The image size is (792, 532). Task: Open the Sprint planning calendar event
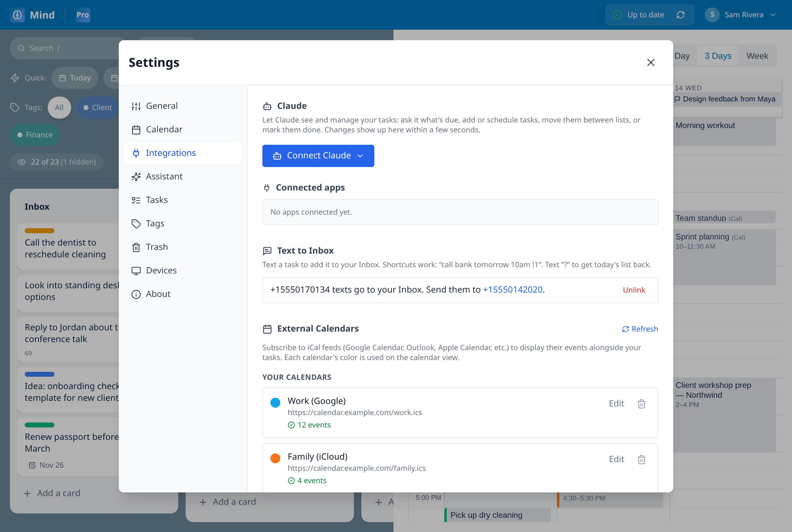pyautogui.click(x=724, y=257)
